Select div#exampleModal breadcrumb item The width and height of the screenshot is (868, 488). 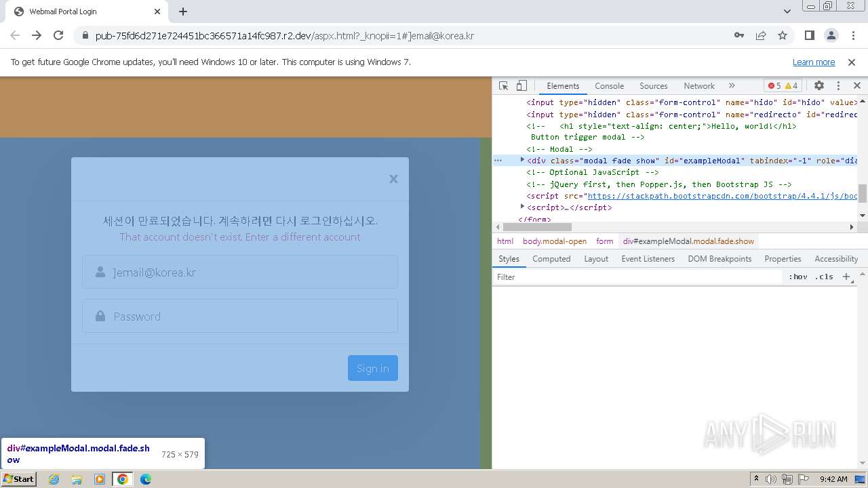[688, 241]
